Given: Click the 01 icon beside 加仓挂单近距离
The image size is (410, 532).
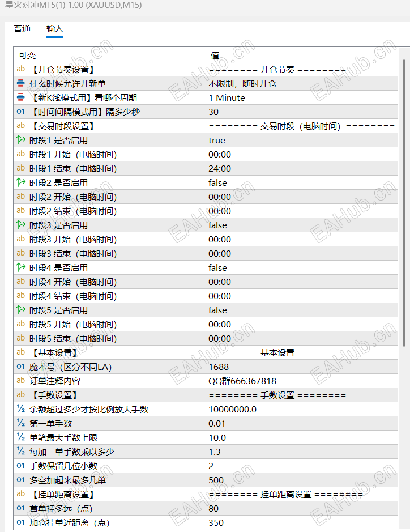Looking at the screenshot, I should [21, 522].
